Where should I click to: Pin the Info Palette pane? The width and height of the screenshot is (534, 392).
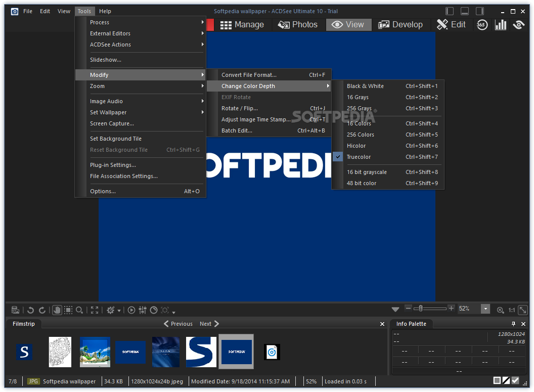click(x=514, y=324)
